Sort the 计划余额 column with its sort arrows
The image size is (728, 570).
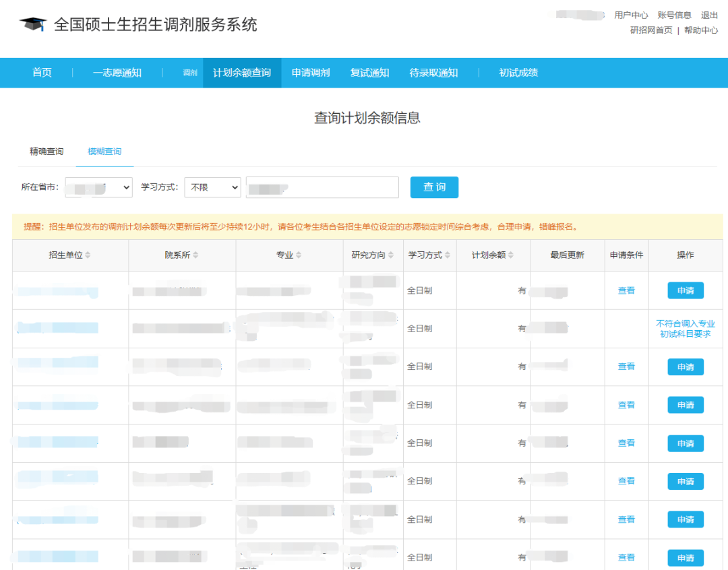click(511, 255)
